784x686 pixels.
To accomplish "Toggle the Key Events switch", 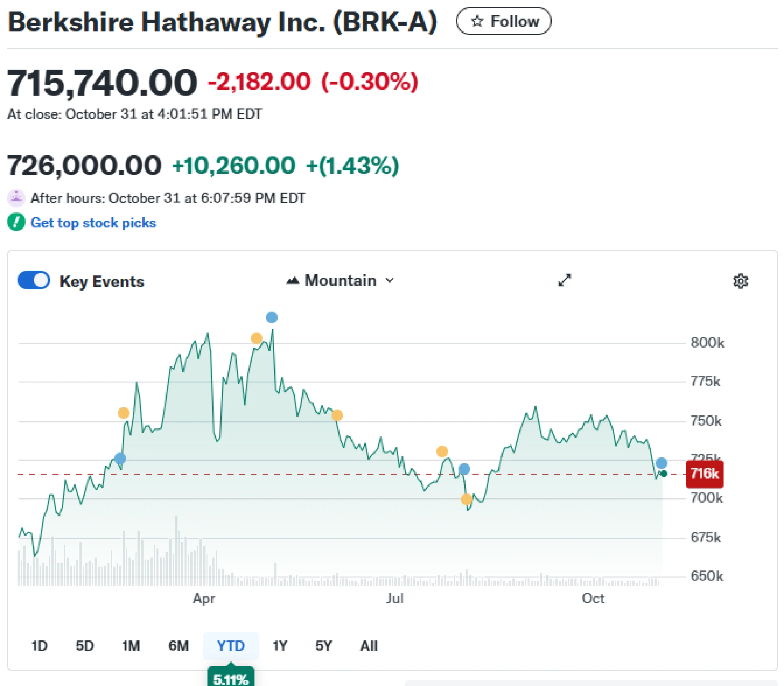I will (34, 280).
